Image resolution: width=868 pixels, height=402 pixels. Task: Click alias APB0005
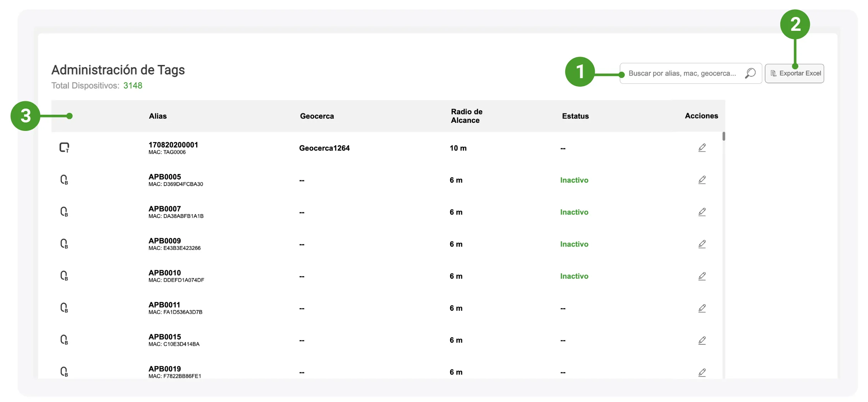[165, 177]
